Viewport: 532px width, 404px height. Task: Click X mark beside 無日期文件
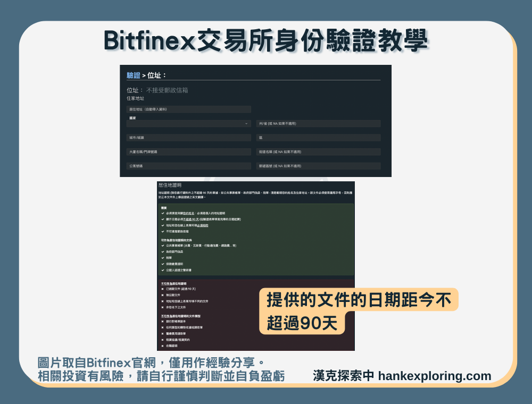click(162, 295)
